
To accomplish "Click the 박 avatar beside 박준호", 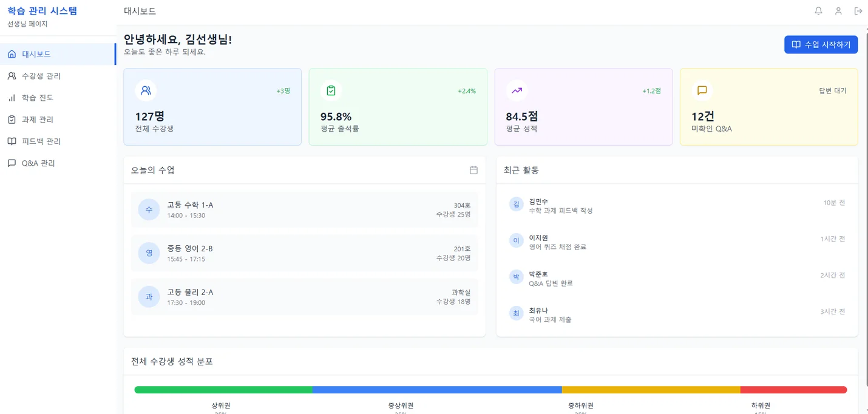I will pyautogui.click(x=516, y=277).
